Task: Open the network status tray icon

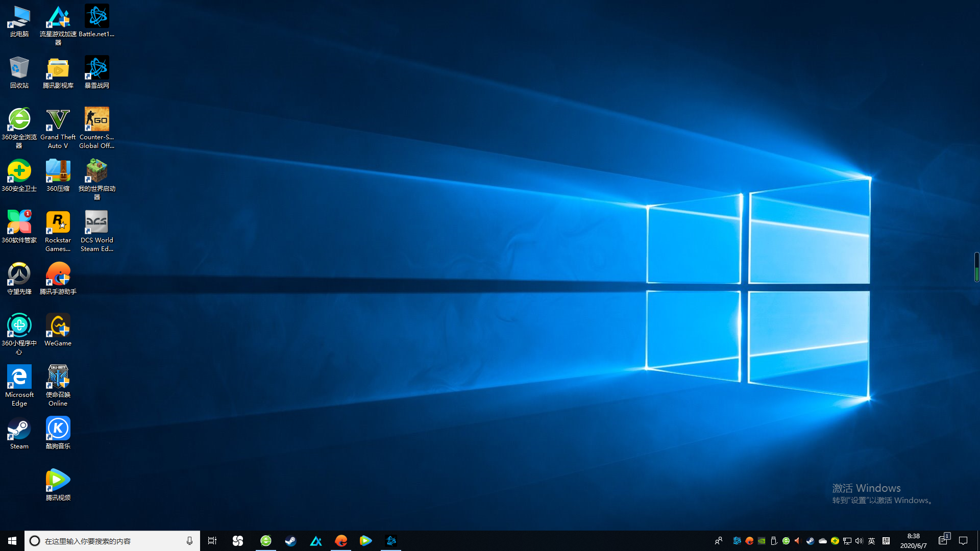Action: pos(847,541)
